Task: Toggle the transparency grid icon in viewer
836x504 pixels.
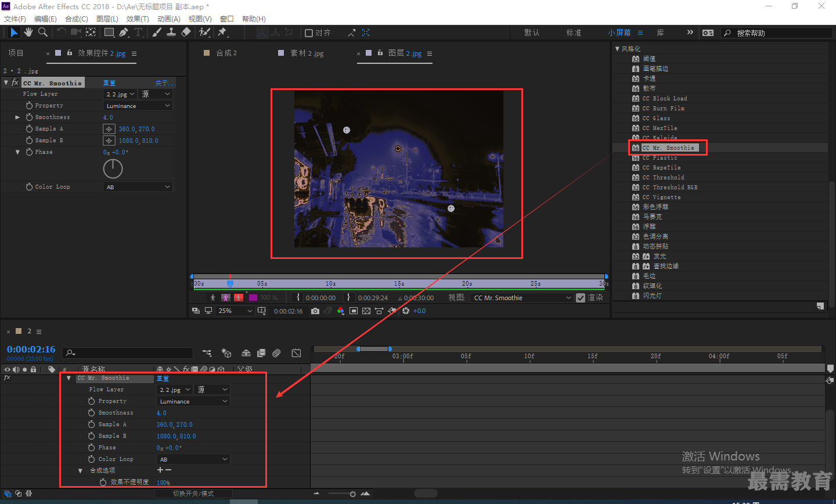Action: (x=366, y=311)
